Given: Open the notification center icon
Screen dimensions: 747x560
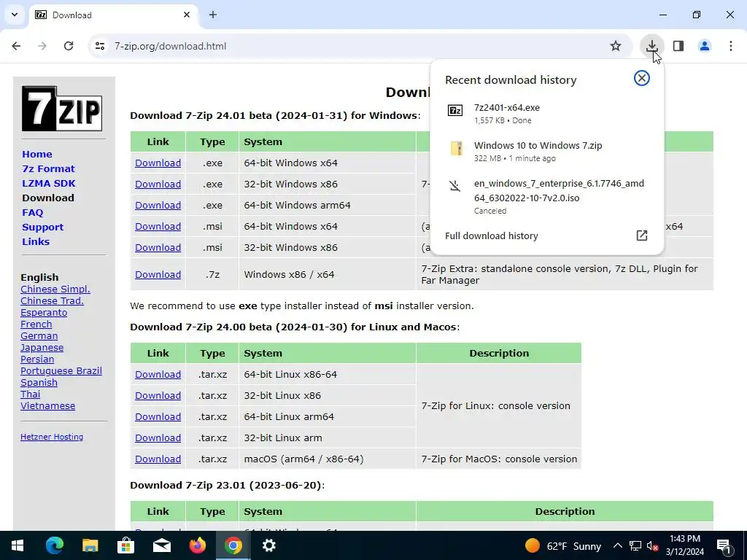Looking at the screenshot, I should pos(724,545).
